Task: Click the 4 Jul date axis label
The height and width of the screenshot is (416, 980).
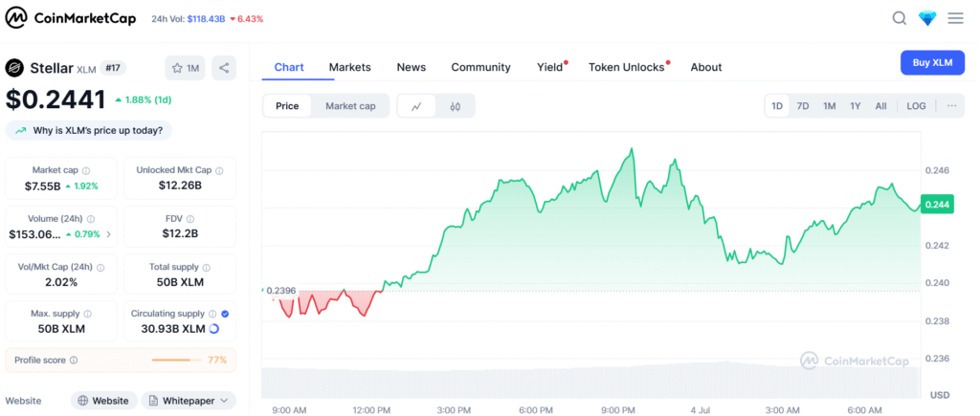Action: [x=702, y=409]
